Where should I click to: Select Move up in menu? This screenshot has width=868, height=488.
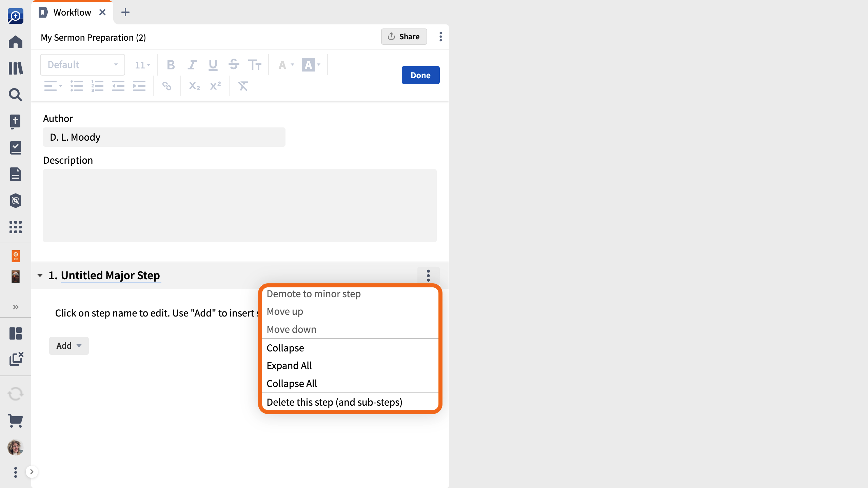[351, 311]
